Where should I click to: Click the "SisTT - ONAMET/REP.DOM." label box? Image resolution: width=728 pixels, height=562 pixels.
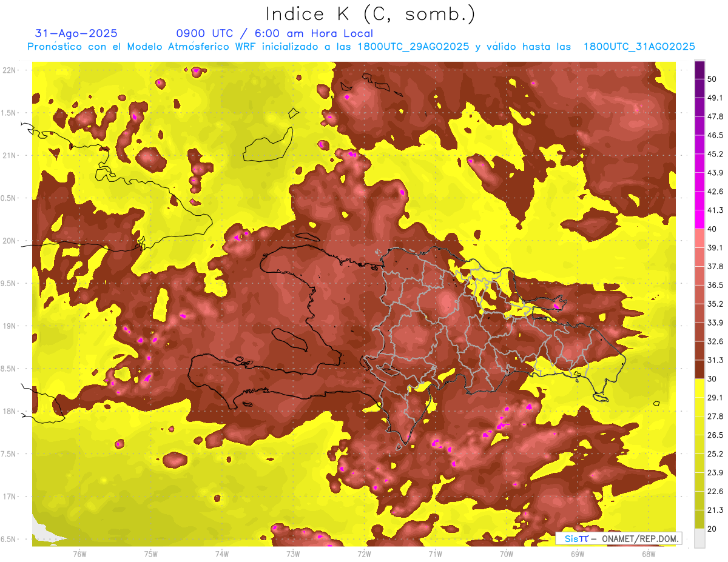click(x=618, y=538)
